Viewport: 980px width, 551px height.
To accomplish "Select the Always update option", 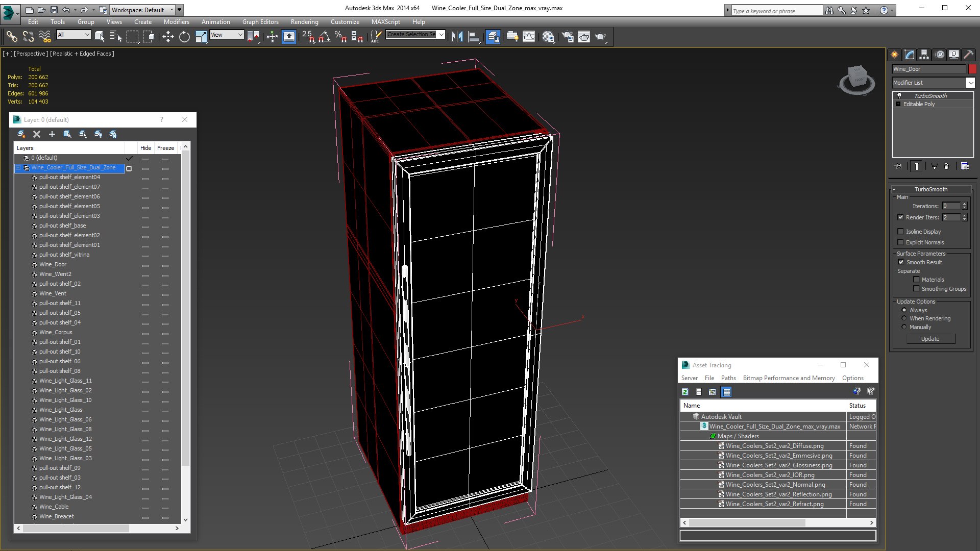I will 904,310.
